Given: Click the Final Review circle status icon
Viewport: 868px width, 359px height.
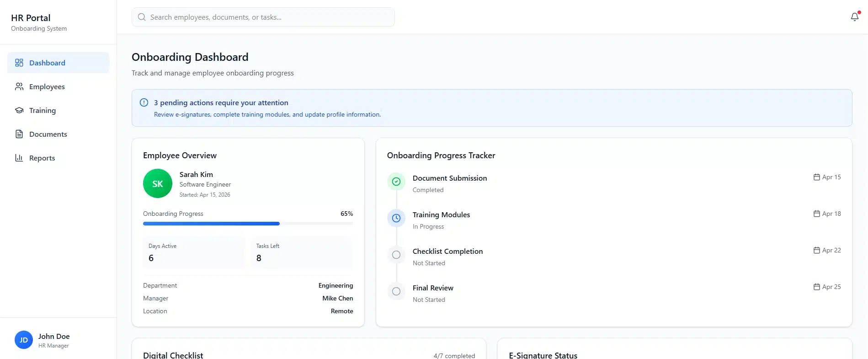Looking at the screenshot, I should (x=396, y=291).
